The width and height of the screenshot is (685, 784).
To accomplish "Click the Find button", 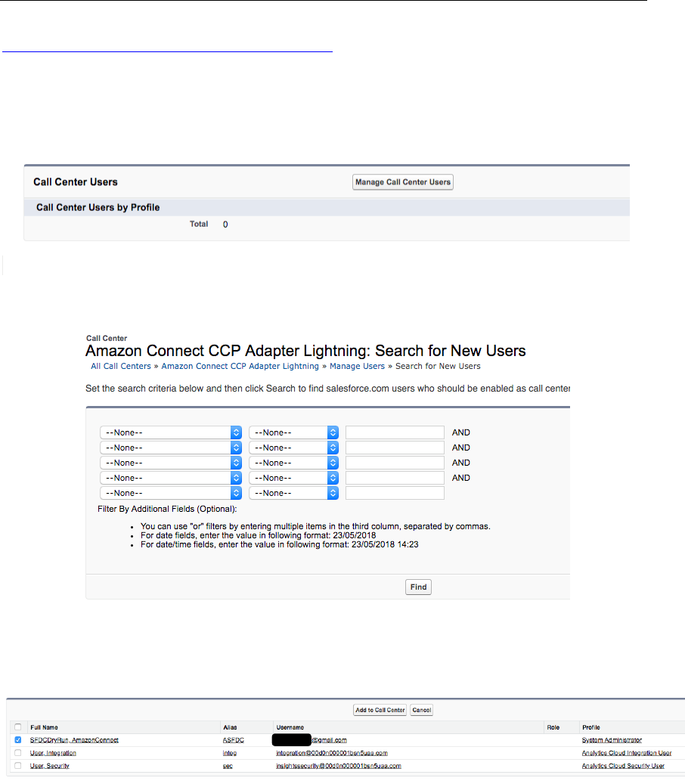I will 419,587.
